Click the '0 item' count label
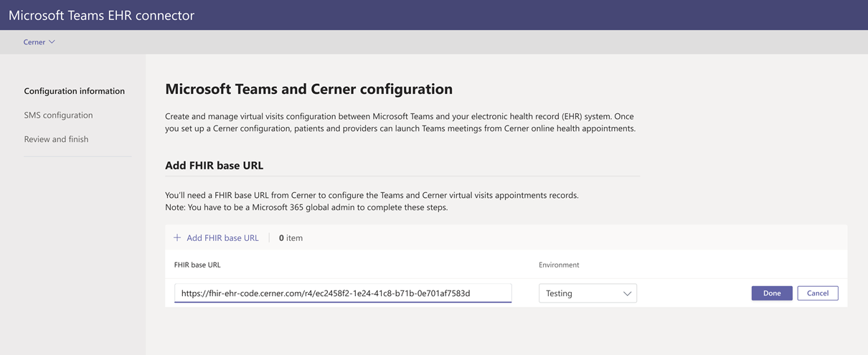 click(291, 237)
